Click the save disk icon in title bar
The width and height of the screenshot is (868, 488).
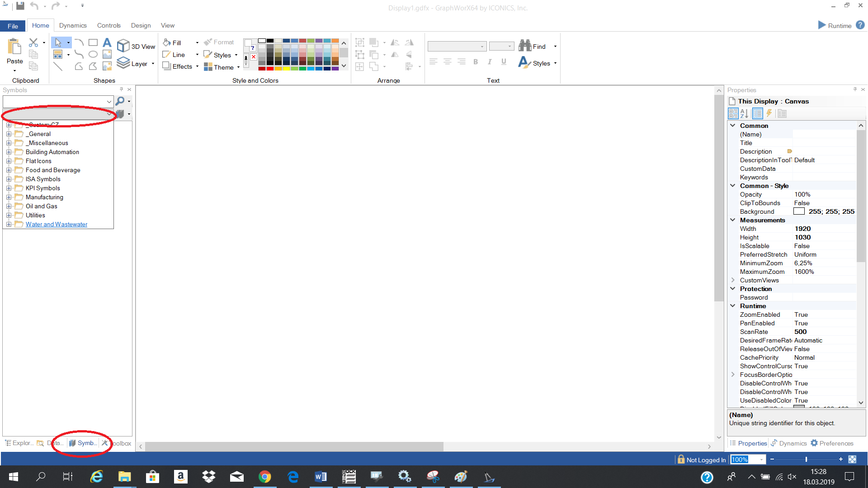pos(20,6)
